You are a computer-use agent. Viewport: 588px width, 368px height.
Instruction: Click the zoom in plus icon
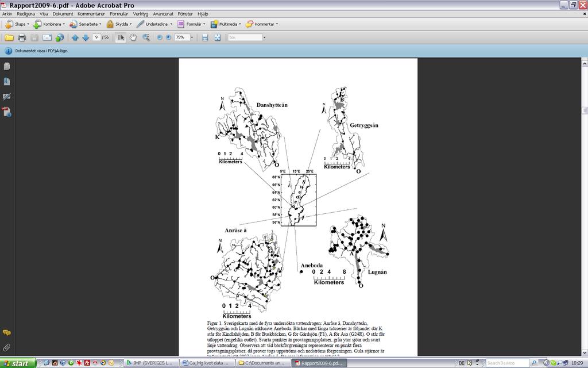168,37
